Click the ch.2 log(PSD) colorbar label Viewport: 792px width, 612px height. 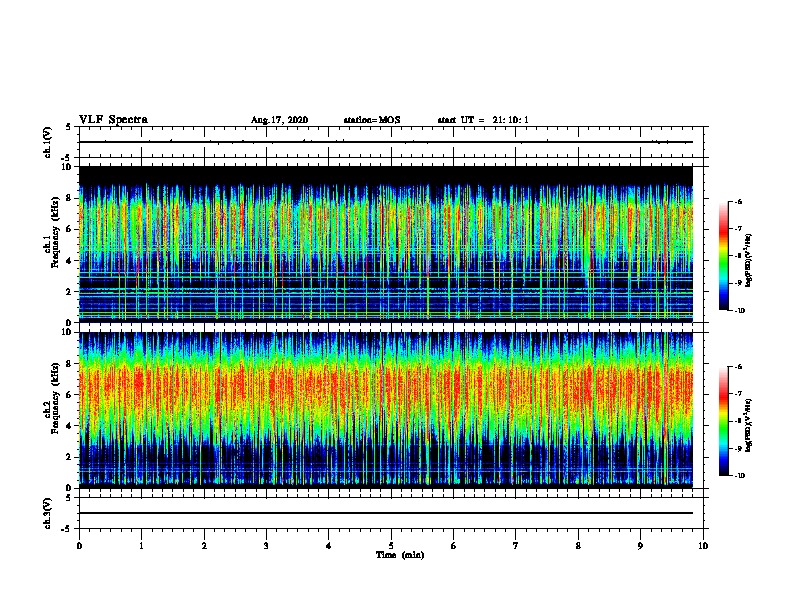click(x=749, y=425)
